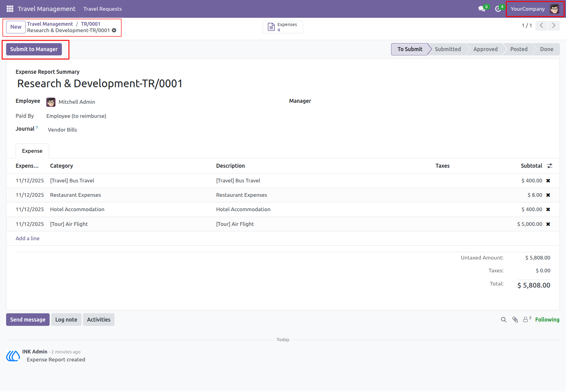This screenshot has width=566, height=392.
Task: Open the gear actions menu beside record name
Action: click(x=114, y=30)
